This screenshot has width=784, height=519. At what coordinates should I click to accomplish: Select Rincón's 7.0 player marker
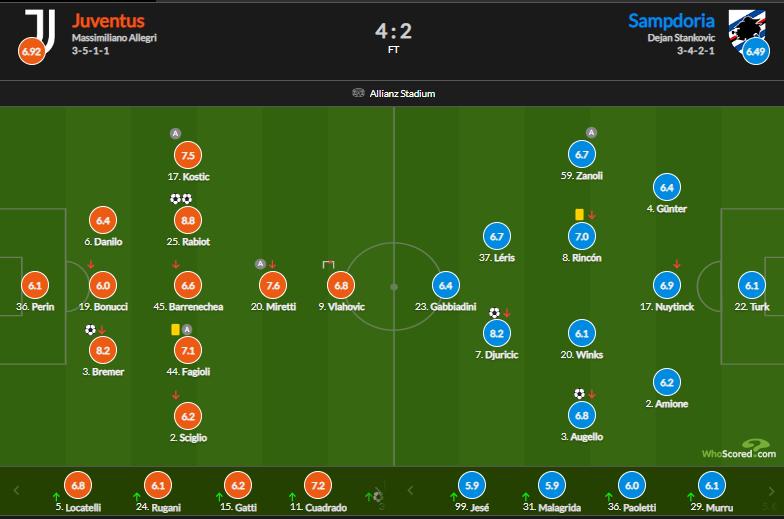[x=580, y=237]
